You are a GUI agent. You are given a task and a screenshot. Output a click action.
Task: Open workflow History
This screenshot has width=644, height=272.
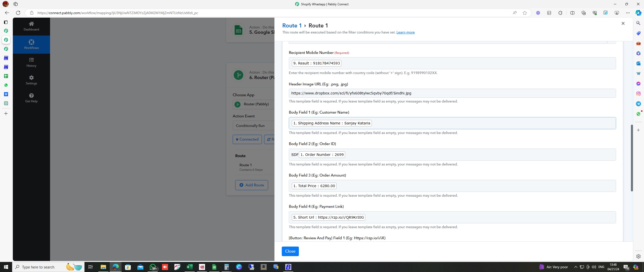[31, 62]
